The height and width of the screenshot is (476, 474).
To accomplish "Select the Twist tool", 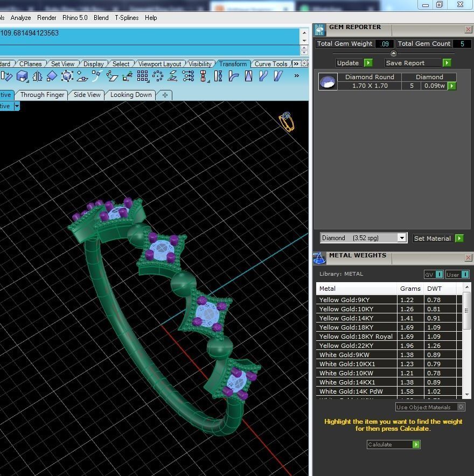I will (x=218, y=76).
